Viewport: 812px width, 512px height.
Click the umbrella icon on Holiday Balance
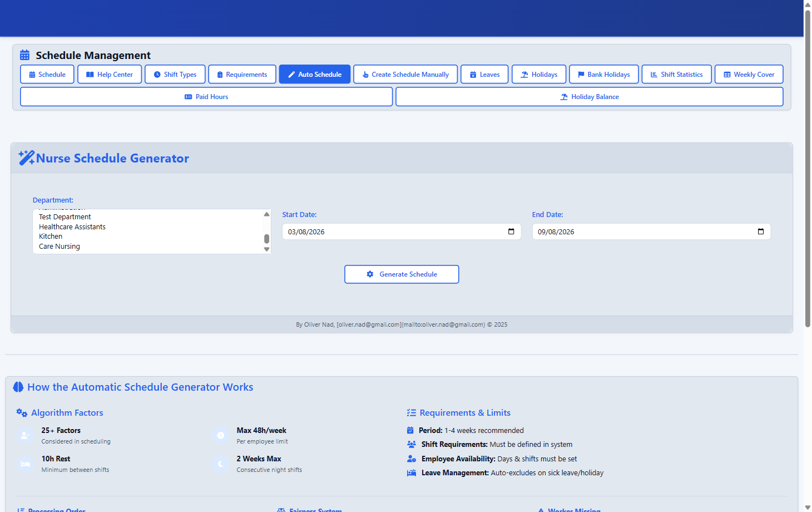click(x=564, y=97)
